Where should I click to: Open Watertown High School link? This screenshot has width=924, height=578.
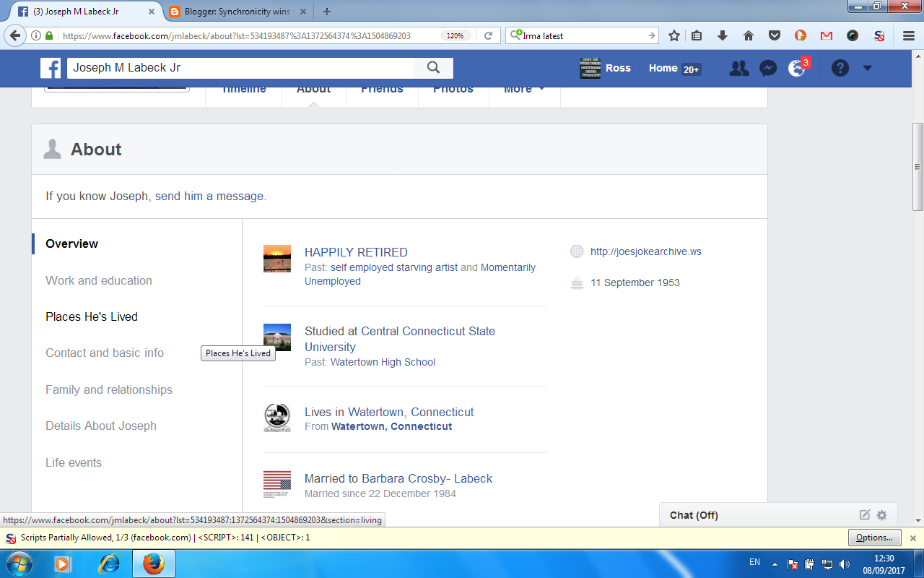[383, 362]
